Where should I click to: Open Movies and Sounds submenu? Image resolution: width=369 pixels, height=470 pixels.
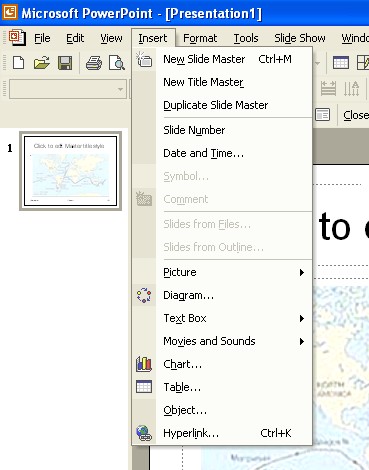tap(222, 341)
